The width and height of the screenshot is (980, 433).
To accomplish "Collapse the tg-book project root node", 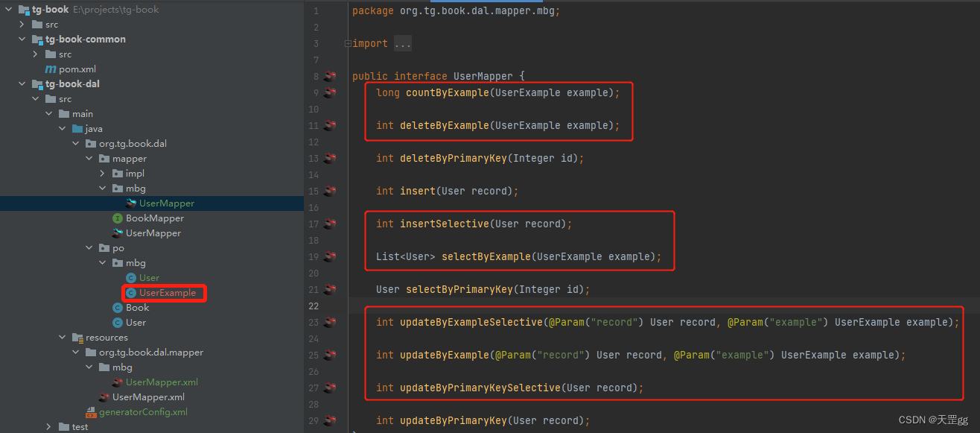I will [9, 10].
